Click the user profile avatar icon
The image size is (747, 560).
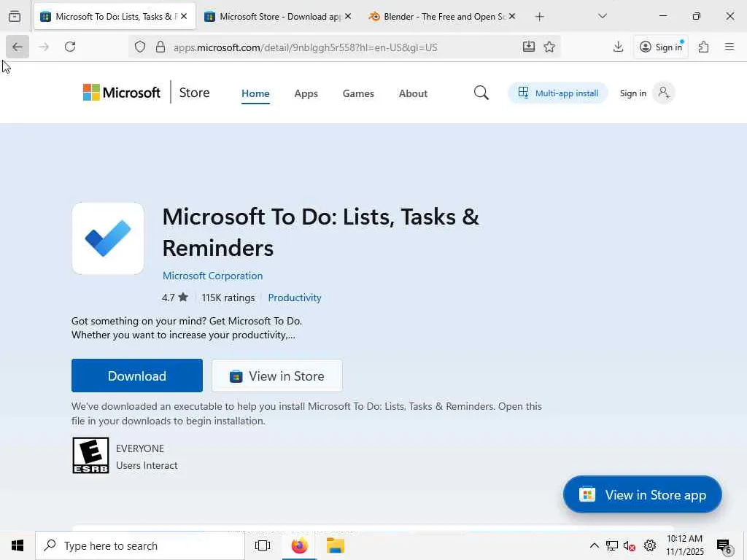click(x=664, y=93)
